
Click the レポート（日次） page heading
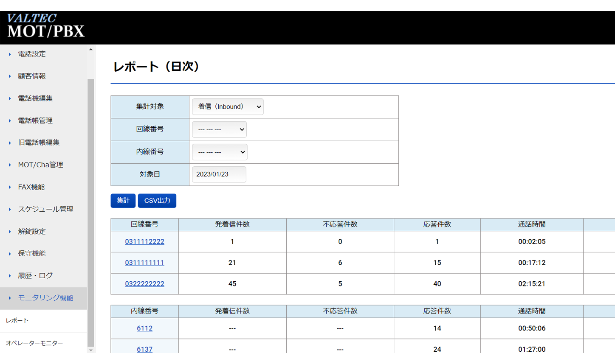pyautogui.click(x=156, y=67)
